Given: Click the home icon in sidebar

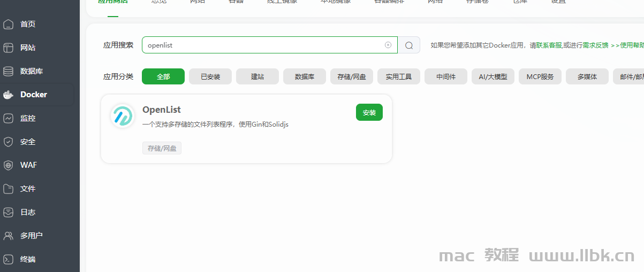Looking at the screenshot, I should tap(8, 24).
